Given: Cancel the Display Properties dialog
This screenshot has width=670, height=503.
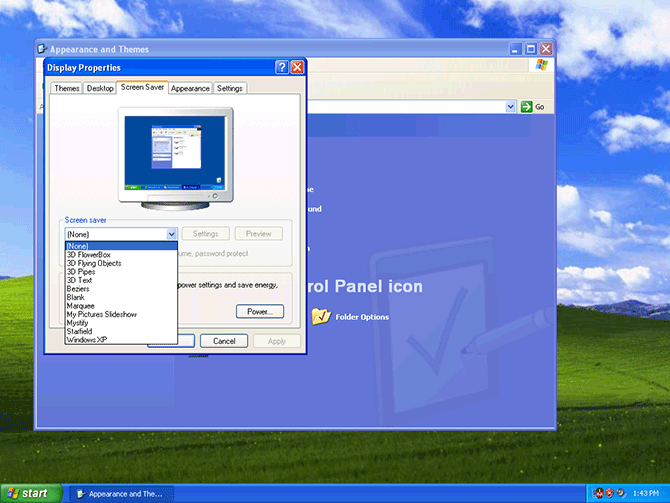Looking at the screenshot, I should pyautogui.click(x=224, y=341).
